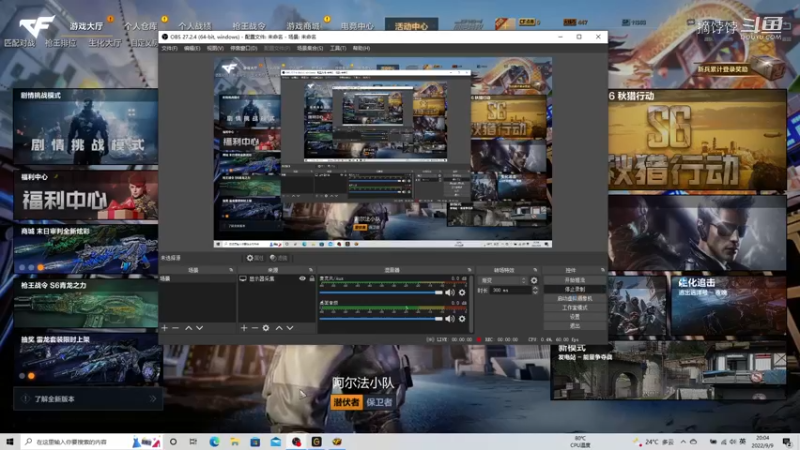Pop out the Scenes dock panel
Image resolution: width=800 pixels, height=450 pixels.
click(x=231, y=270)
